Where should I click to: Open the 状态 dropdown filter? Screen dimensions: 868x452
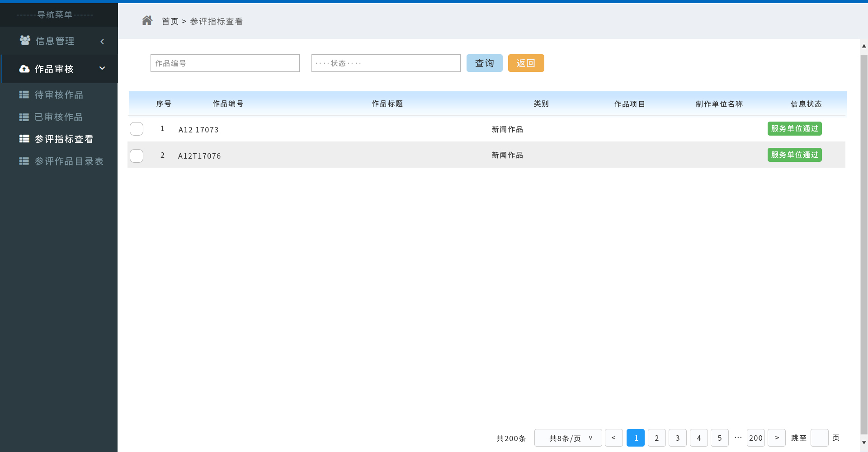[x=386, y=63]
